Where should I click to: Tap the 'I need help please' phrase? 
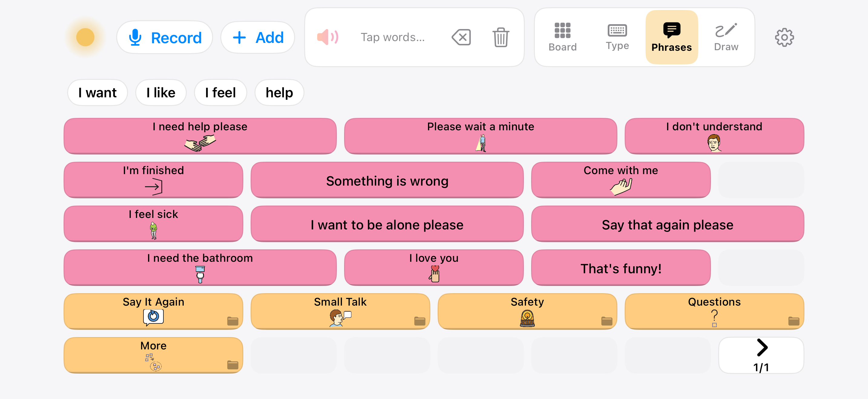200,136
